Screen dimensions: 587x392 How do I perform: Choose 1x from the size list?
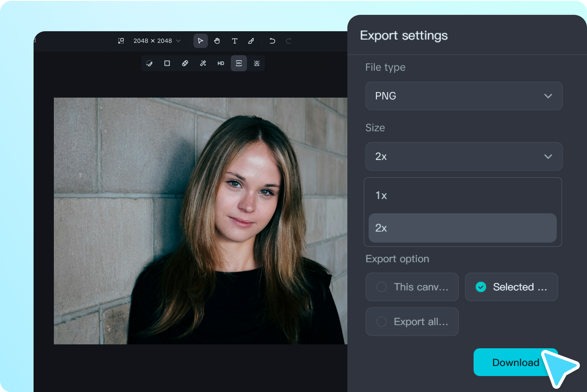click(462, 196)
